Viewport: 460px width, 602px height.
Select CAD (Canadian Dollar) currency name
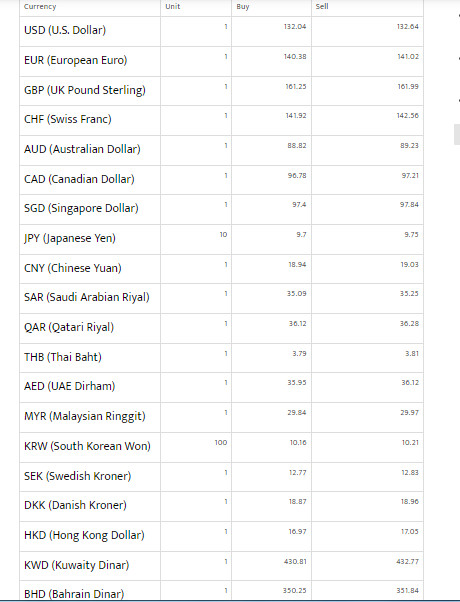tap(79, 179)
